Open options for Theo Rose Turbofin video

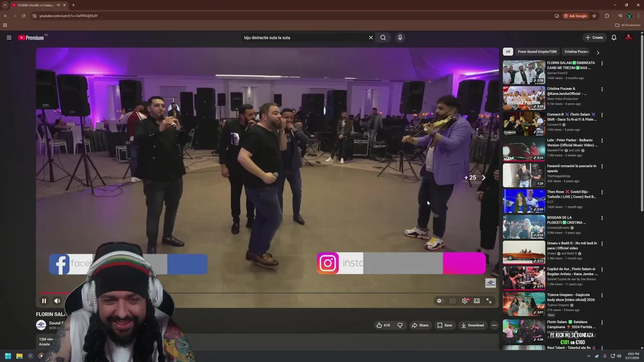tap(602, 192)
